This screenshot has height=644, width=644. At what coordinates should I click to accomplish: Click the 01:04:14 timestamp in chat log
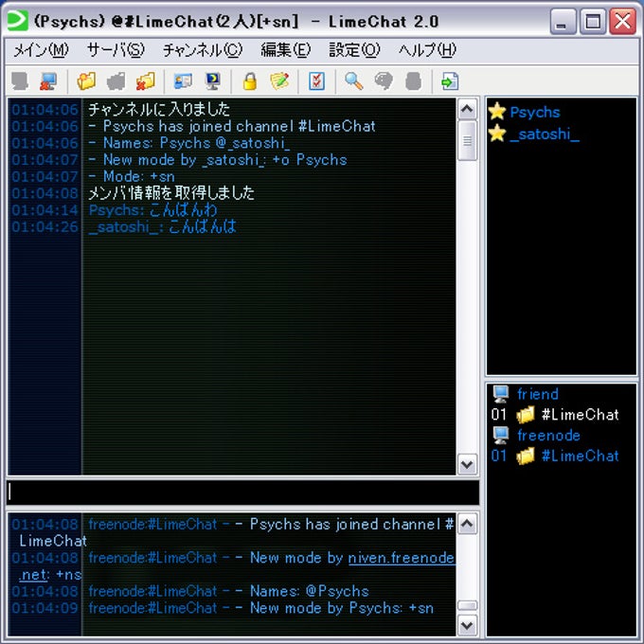pos(45,210)
